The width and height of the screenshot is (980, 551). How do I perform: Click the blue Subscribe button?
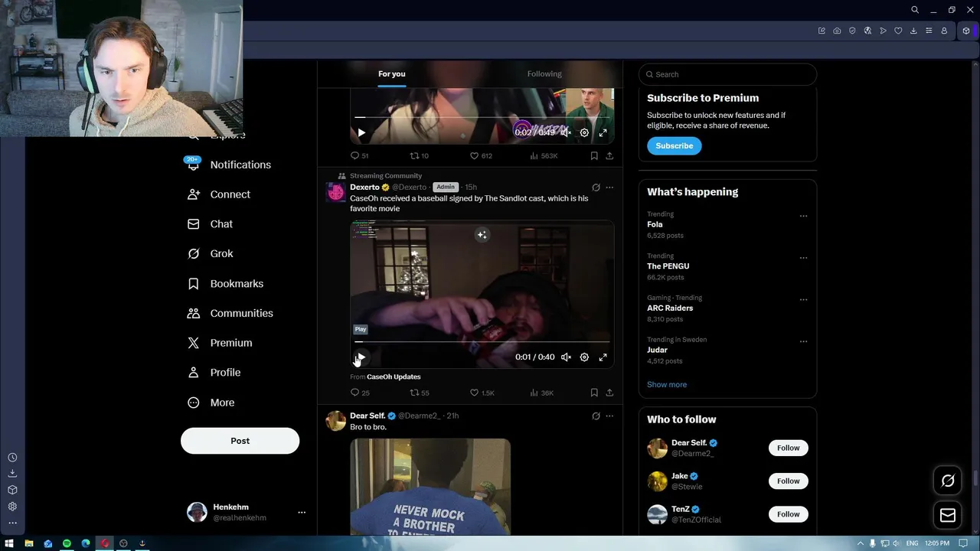(674, 145)
